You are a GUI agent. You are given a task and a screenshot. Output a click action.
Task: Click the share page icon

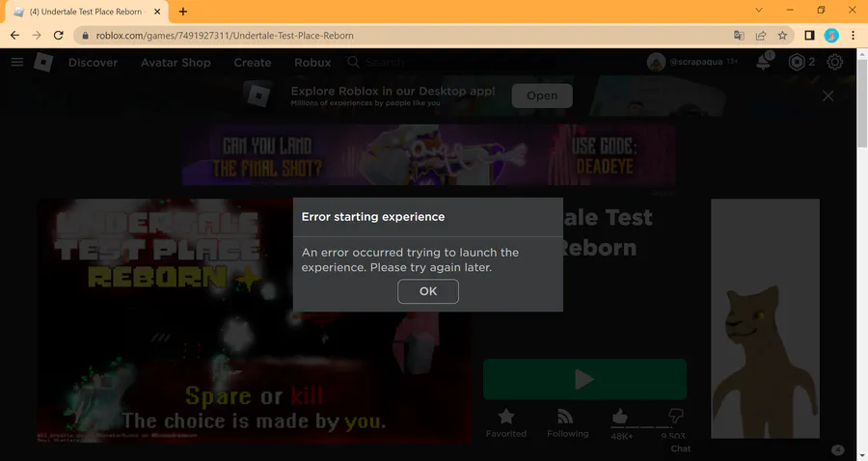point(761,36)
